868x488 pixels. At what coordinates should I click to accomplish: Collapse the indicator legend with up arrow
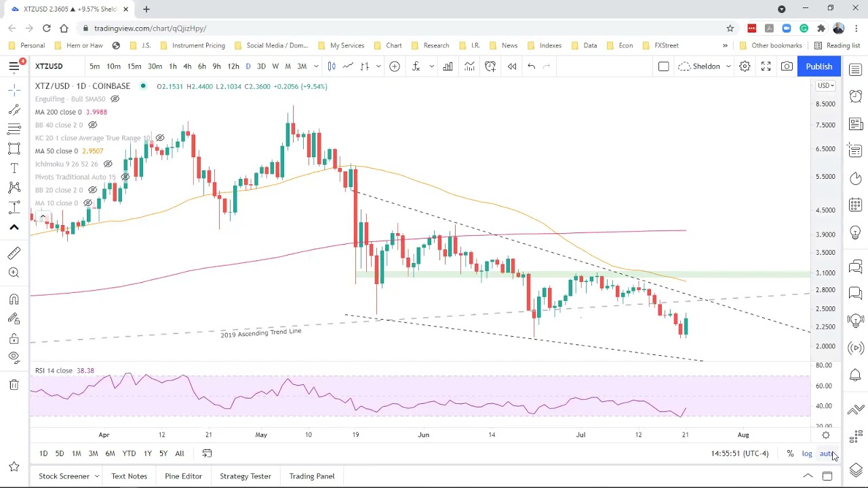42,217
